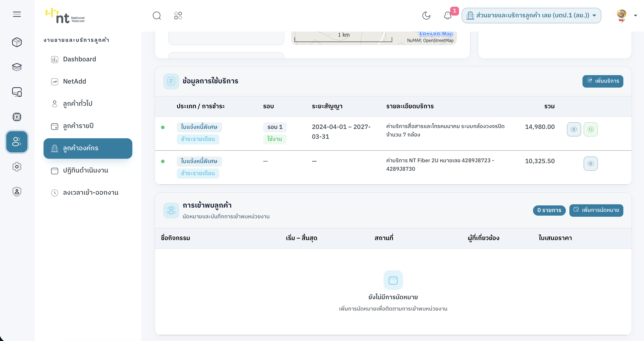Click the shield user sidebar icon
644x341 pixels.
point(17,191)
